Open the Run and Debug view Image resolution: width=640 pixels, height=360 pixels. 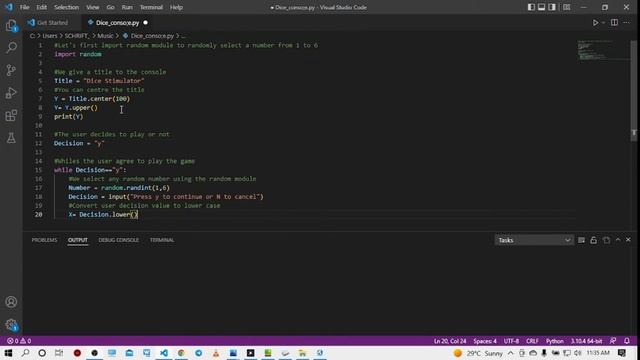(x=11, y=93)
